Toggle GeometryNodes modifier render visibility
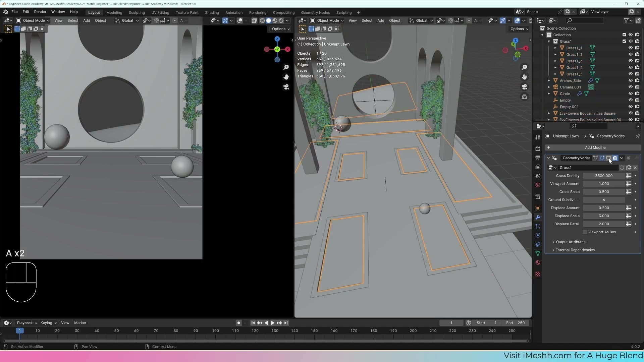 coord(615,158)
